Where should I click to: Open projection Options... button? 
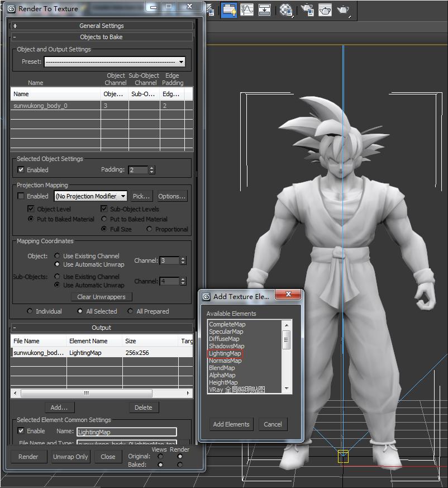[x=171, y=196]
